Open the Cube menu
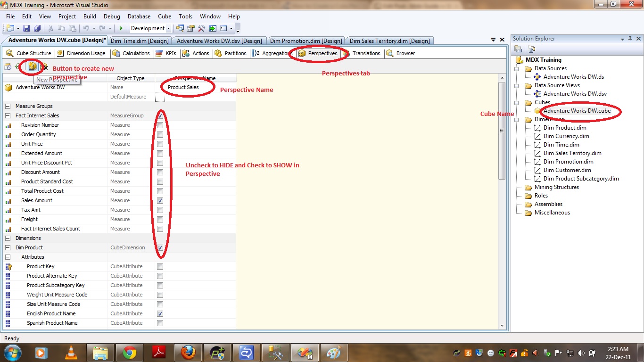 point(165,16)
